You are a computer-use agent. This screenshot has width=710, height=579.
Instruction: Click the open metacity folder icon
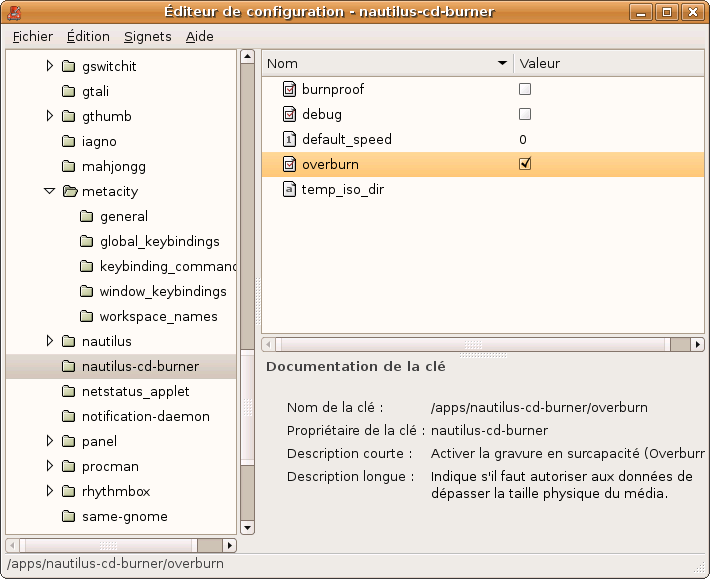(x=70, y=191)
